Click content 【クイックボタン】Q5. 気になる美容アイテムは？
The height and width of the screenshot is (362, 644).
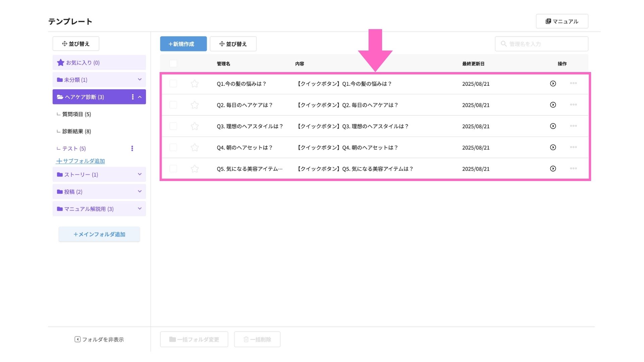coord(354,169)
